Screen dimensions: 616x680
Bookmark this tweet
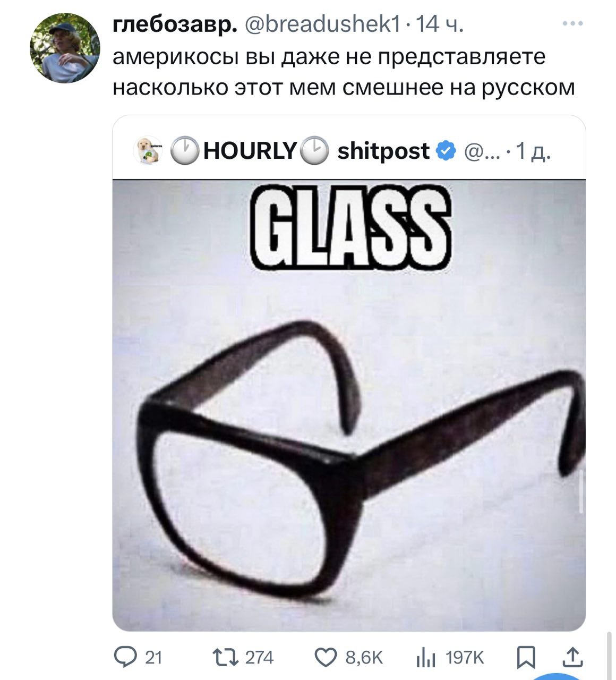526,658
